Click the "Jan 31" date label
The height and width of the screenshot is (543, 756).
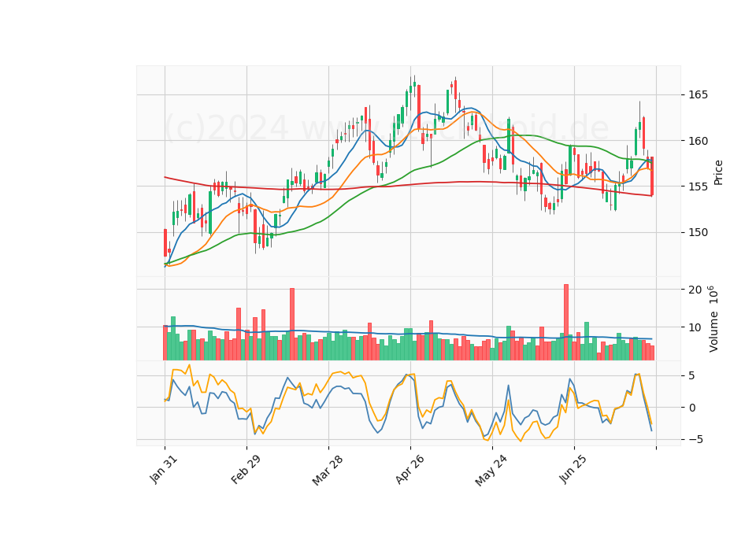[164, 469]
